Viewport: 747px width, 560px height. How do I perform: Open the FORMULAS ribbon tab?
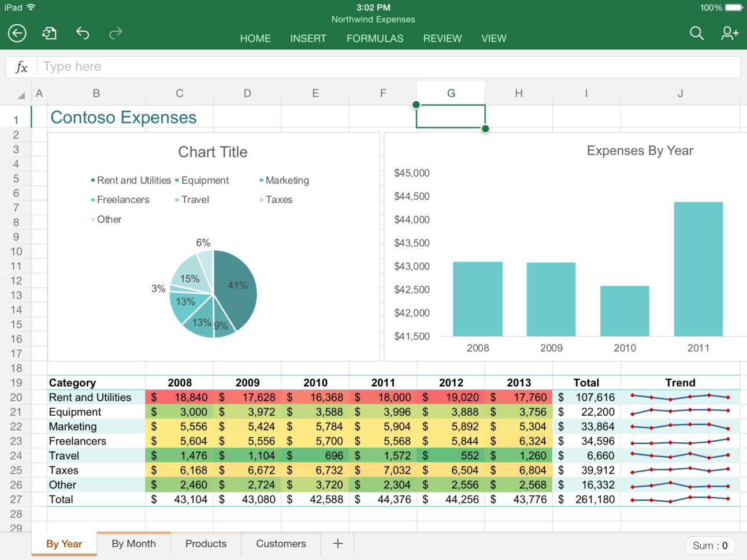tap(375, 38)
